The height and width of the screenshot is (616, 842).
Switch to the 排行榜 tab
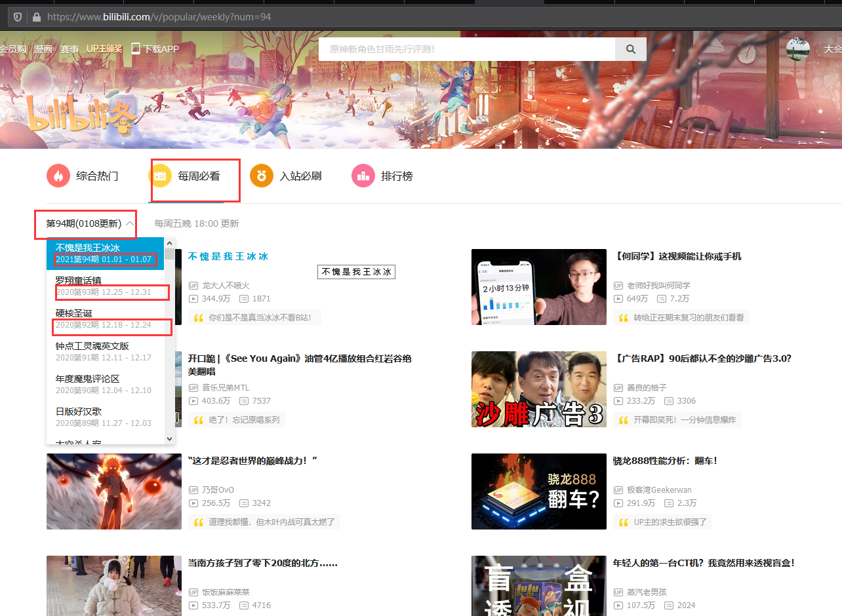click(x=382, y=176)
